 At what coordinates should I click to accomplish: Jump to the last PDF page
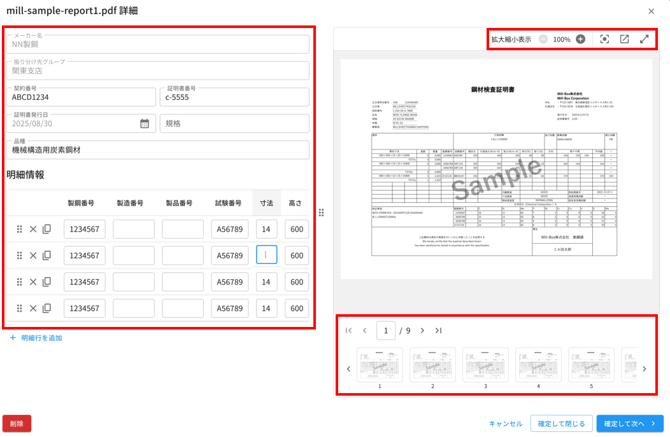coord(438,331)
